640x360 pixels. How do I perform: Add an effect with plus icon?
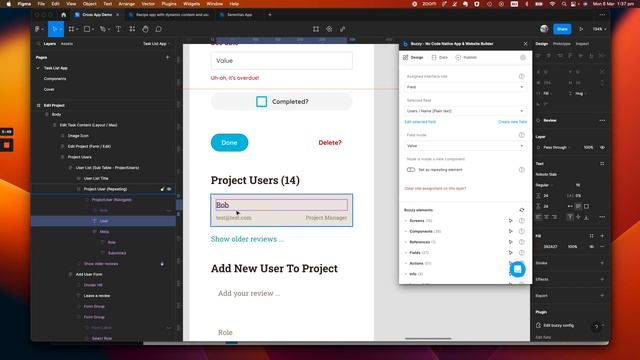[x=602, y=279]
